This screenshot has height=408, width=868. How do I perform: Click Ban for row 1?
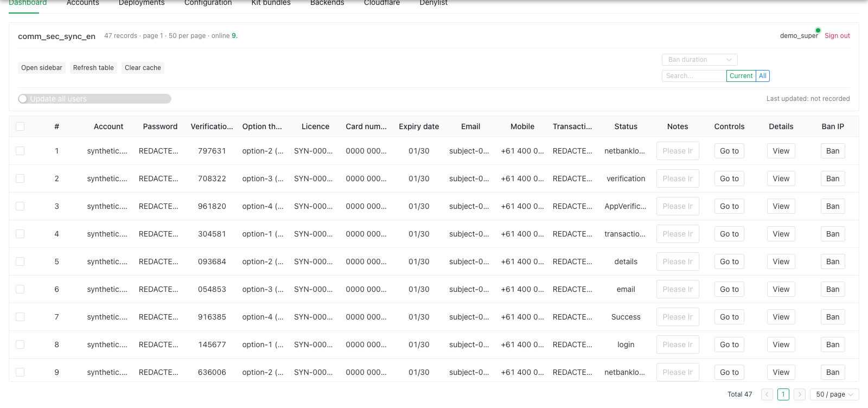833,151
